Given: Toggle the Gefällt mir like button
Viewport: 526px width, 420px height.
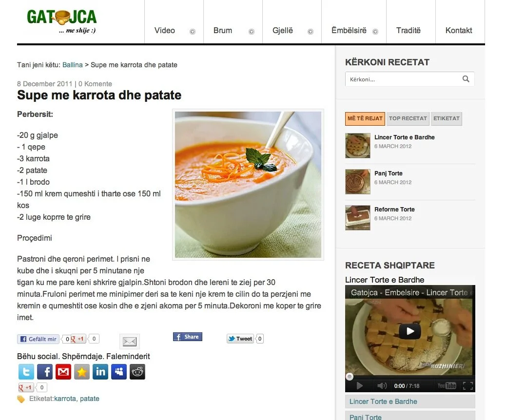Looking at the screenshot, I should click(x=38, y=339).
